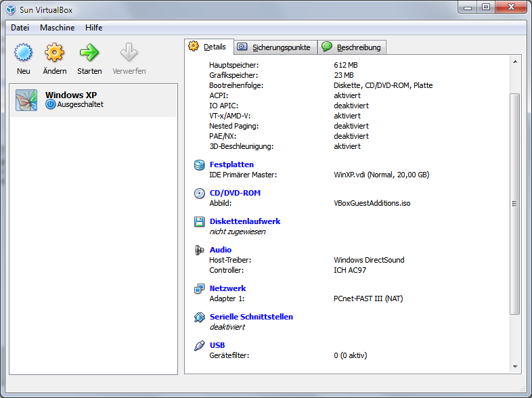The image size is (532, 398).
Task: Click the Ausgeschaltet power state icon
Action: (x=51, y=104)
